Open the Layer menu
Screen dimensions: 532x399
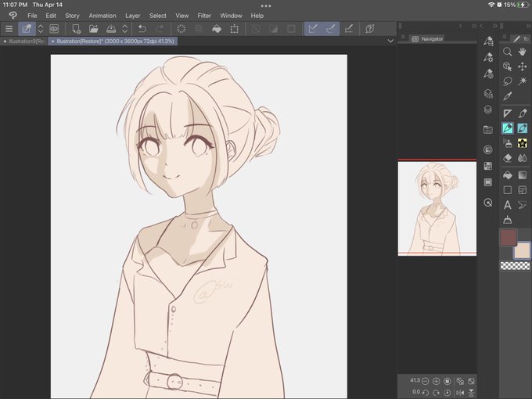(x=133, y=16)
